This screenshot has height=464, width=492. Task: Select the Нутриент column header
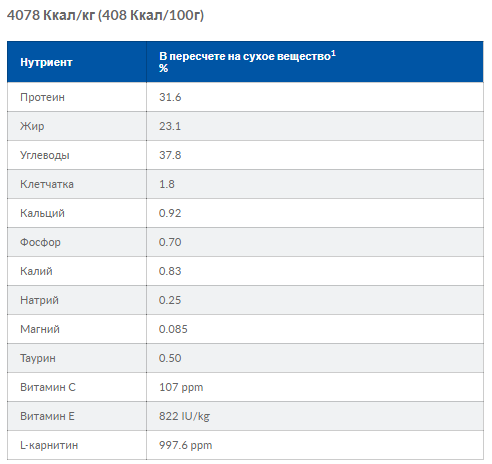pyautogui.click(x=46, y=62)
